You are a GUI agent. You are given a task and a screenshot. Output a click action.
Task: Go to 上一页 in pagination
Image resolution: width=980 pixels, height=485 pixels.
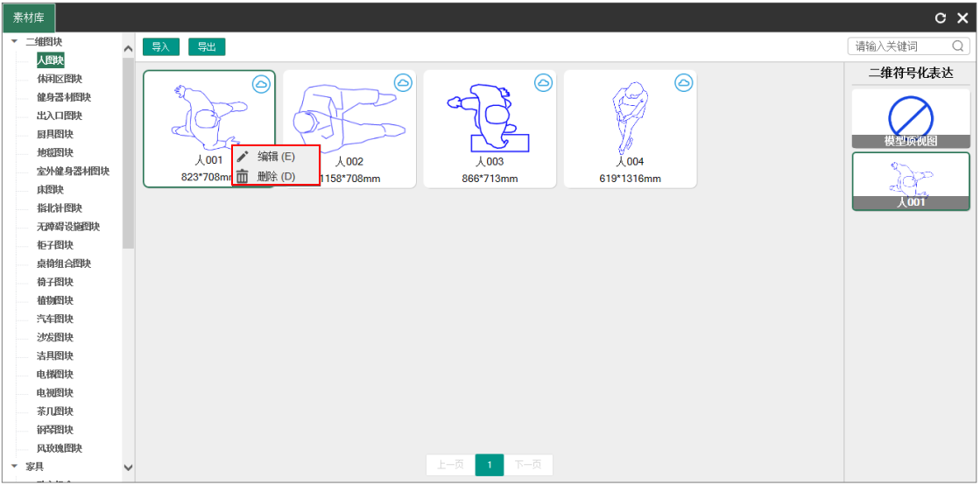(450, 465)
